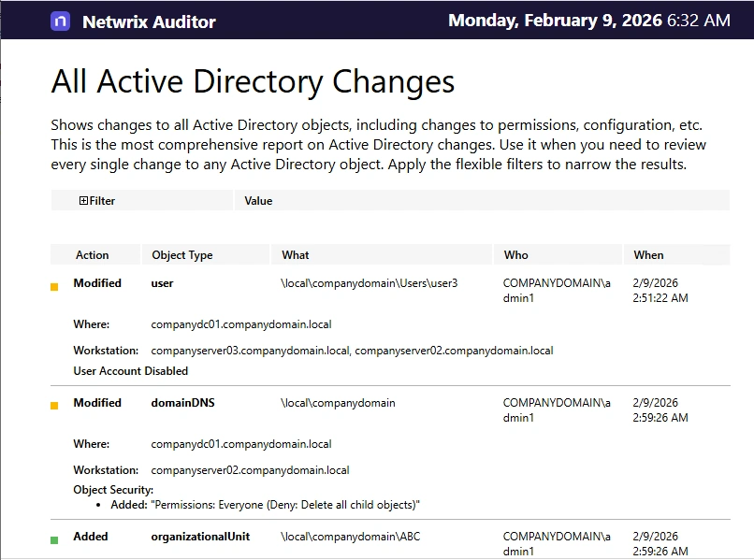This screenshot has width=754, height=560.
Task: Sort by the Object Type column header
Action: click(x=182, y=254)
